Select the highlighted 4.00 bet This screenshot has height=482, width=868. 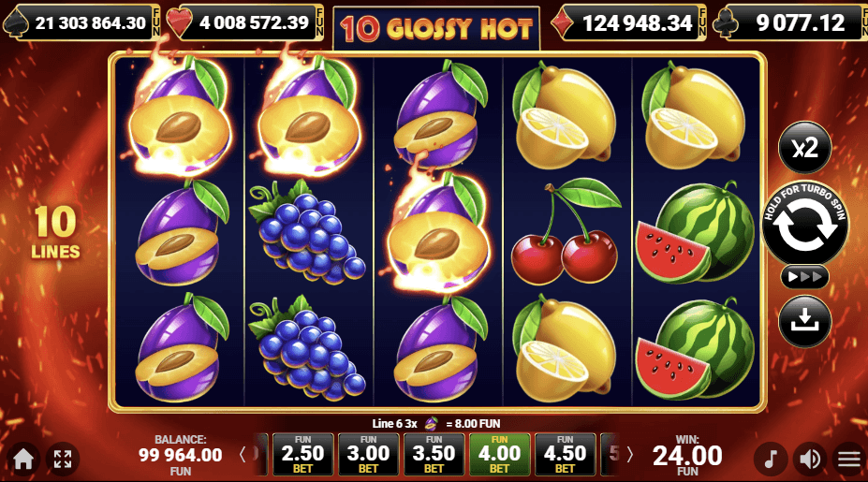[x=499, y=454]
